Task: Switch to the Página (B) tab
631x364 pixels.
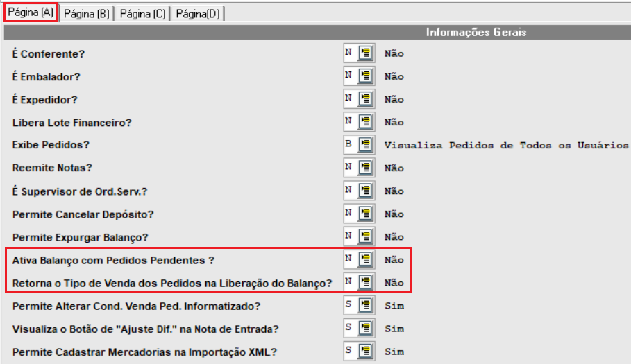Action: 87,14
